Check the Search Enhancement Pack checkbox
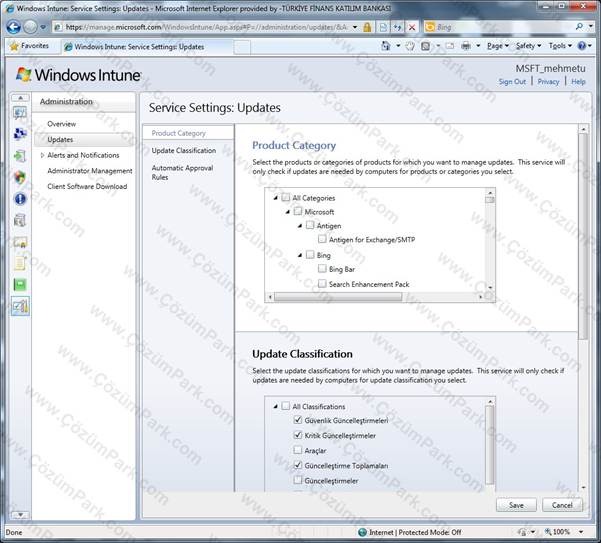This screenshot has height=543, width=601. tap(322, 284)
